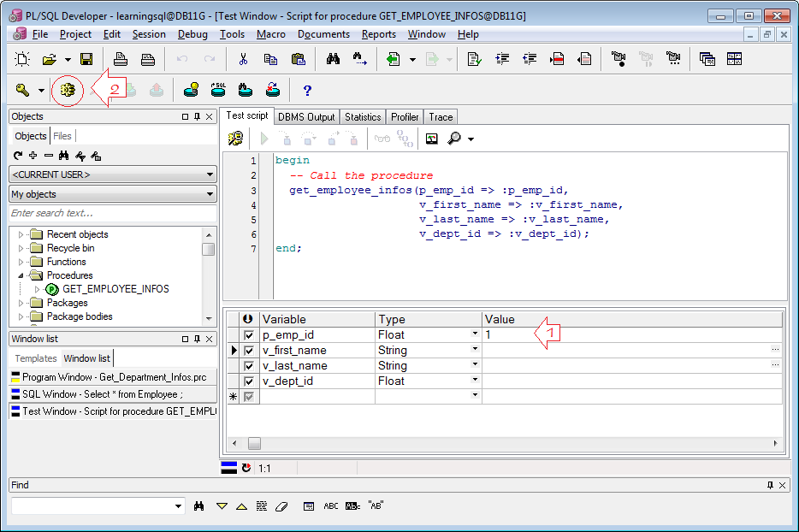Click the find down triangle in Find bar
This screenshot has height=532, width=799.
[x=222, y=506]
